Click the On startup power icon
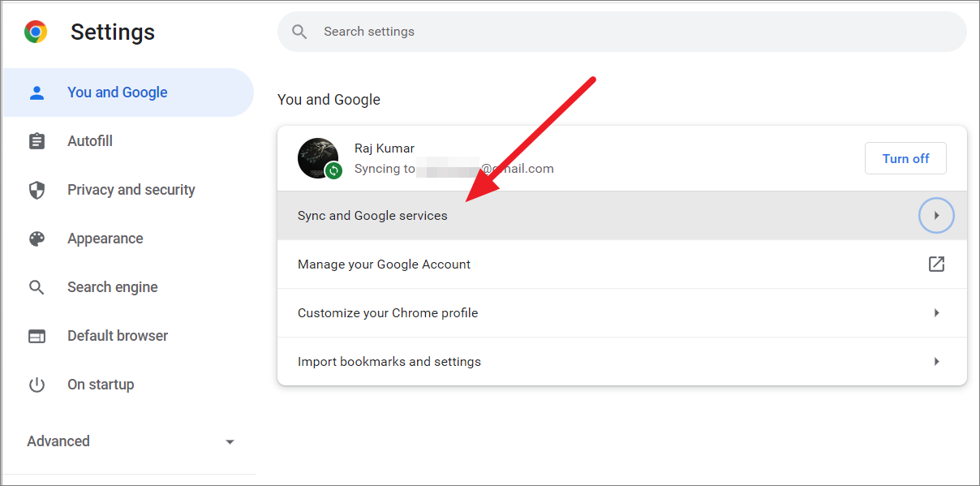Screen dimensions: 980x486 click(37, 385)
